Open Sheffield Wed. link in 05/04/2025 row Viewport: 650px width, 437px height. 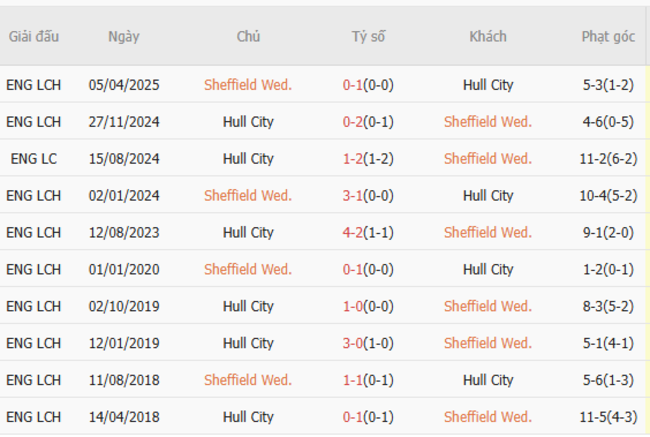click(248, 85)
